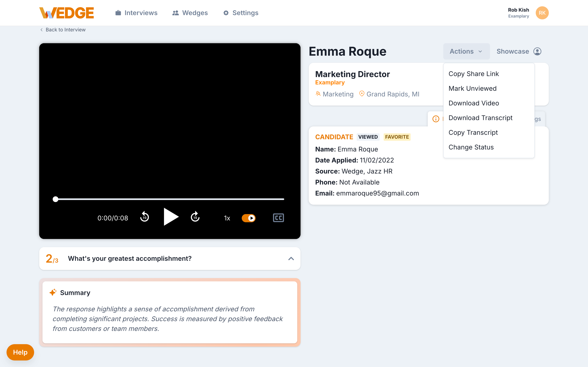The width and height of the screenshot is (588, 367).
Task: Toggle the autoplay switch in the video player
Action: point(248,218)
